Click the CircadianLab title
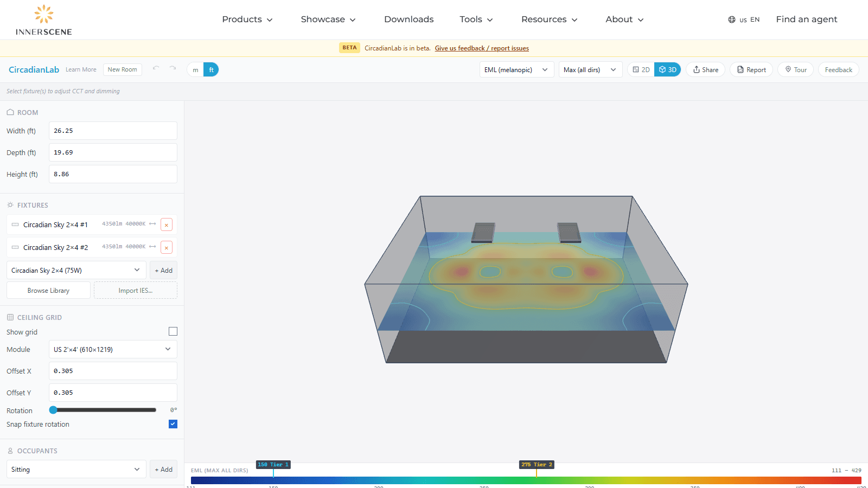Viewport: 868px width, 488px height. pos(34,69)
